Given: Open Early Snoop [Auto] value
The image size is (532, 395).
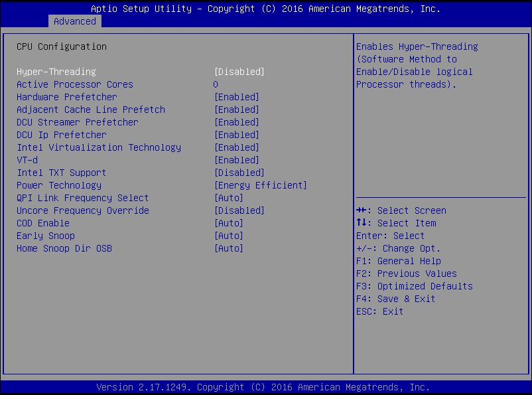Looking at the screenshot, I should (229, 236).
